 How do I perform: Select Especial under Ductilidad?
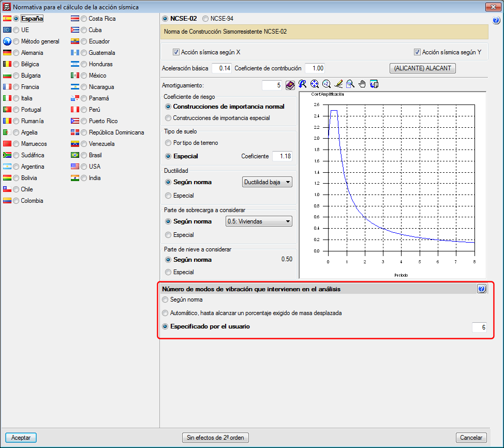[x=168, y=196]
